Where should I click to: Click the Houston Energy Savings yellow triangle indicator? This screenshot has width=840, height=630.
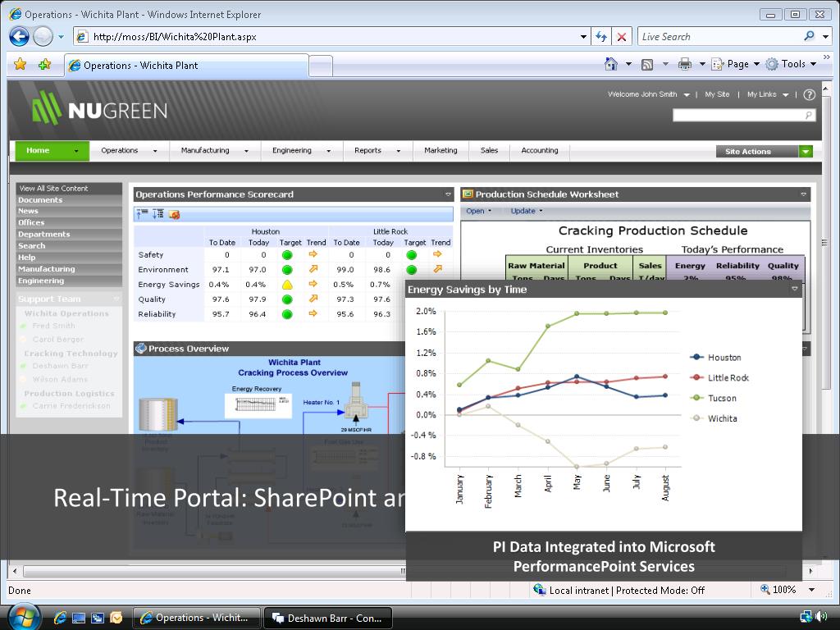click(287, 285)
